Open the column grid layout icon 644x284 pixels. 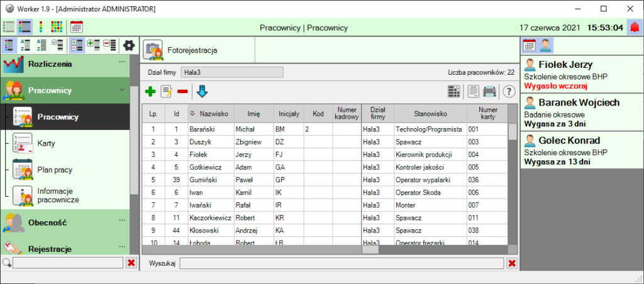454,92
